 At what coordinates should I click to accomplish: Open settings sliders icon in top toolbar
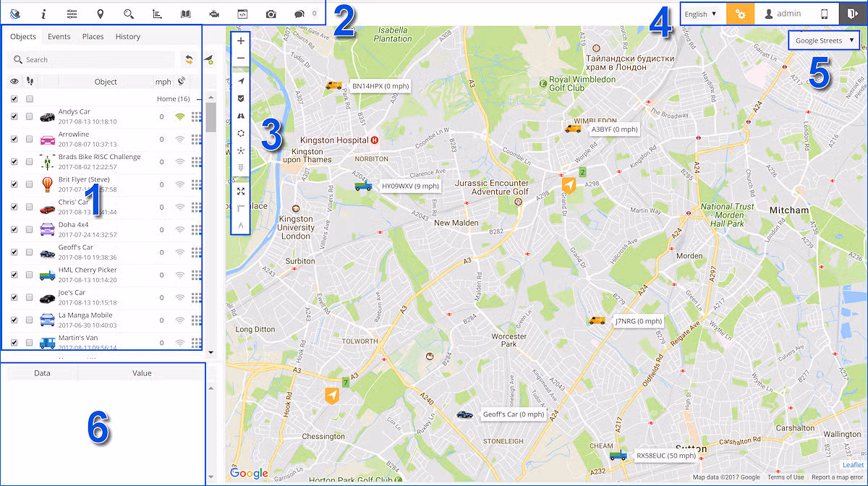tap(72, 14)
